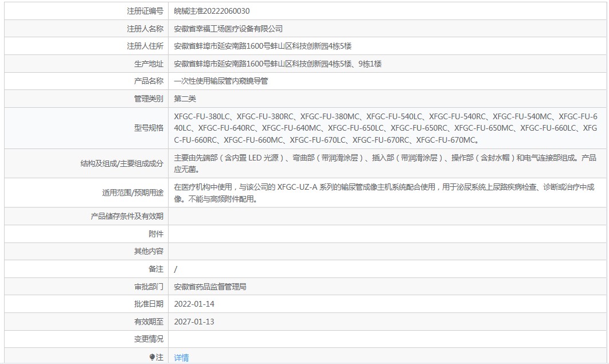609x364 pixels.
Task: Click structure description starting 主要由先端部
Action: pos(385,163)
